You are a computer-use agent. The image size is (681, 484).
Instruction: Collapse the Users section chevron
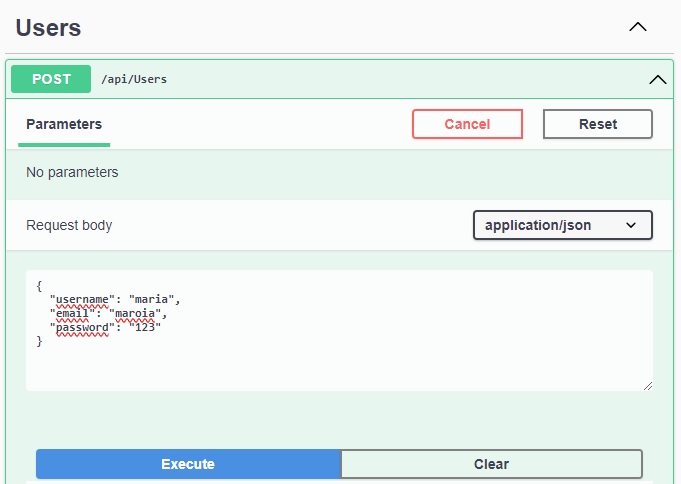[637, 27]
